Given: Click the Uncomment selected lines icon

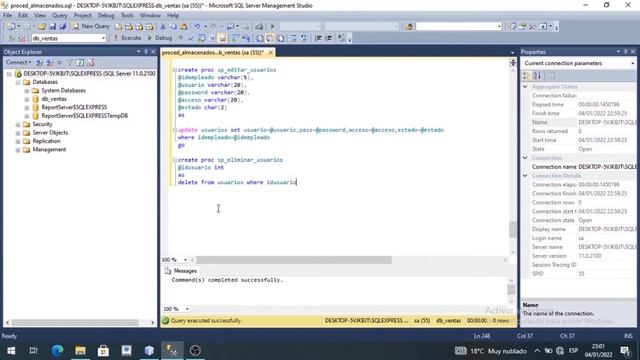Looking at the screenshot, I should click(x=304, y=38).
